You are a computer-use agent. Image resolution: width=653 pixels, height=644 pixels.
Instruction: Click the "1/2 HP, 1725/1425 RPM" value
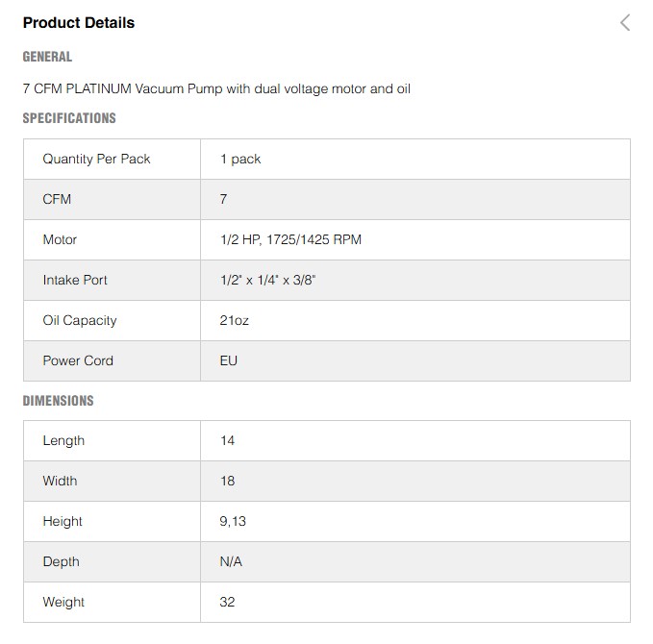[290, 239]
